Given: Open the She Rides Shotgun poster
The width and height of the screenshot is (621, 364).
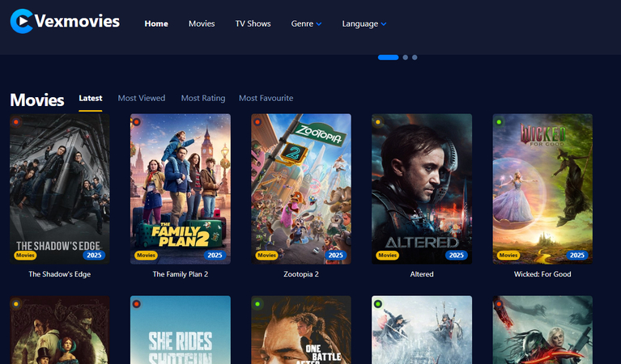Looking at the screenshot, I should tap(181, 330).
